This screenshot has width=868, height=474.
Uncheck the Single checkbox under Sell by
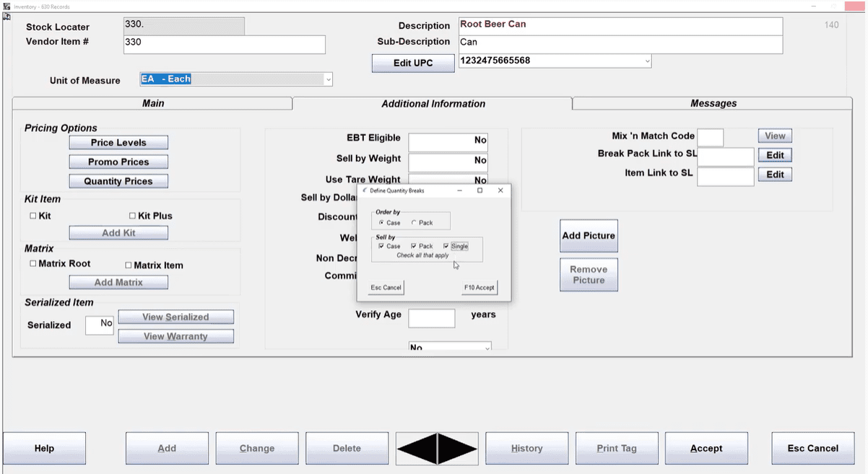[446, 246]
